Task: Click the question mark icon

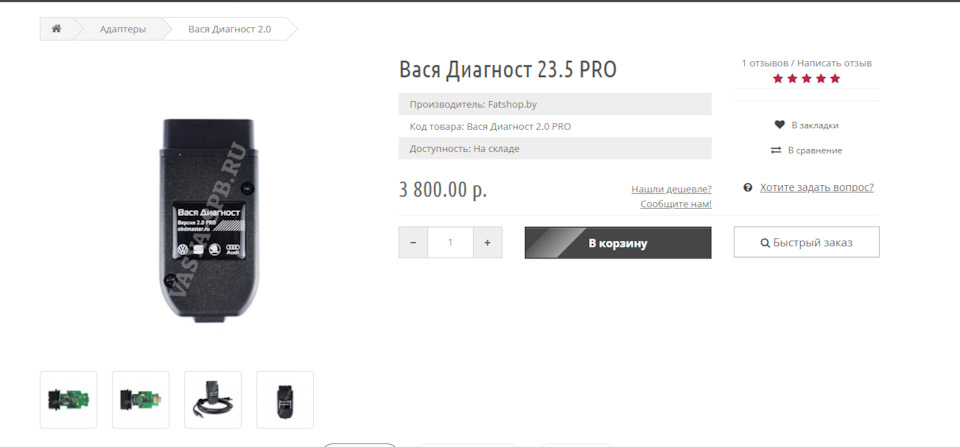Action: pos(748,187)
